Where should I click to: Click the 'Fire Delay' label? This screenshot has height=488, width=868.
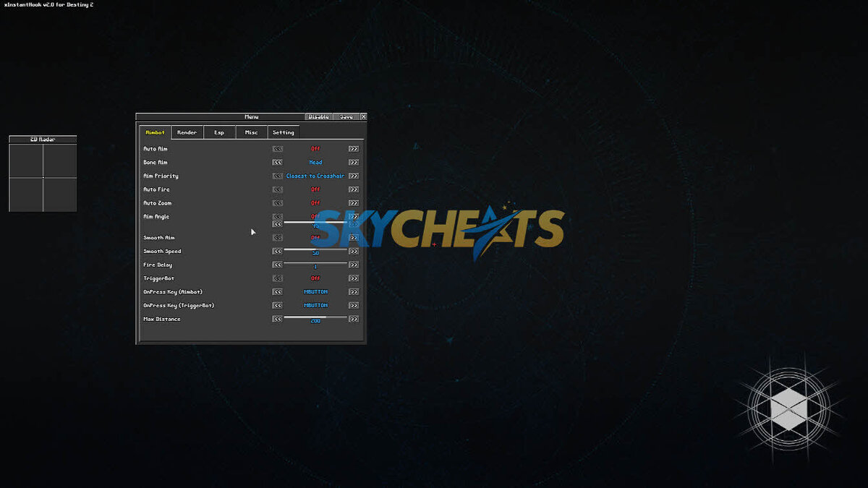coord(158,265)
